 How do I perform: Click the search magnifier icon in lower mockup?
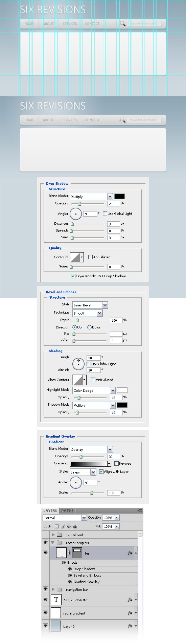click(x=123, y=120)
